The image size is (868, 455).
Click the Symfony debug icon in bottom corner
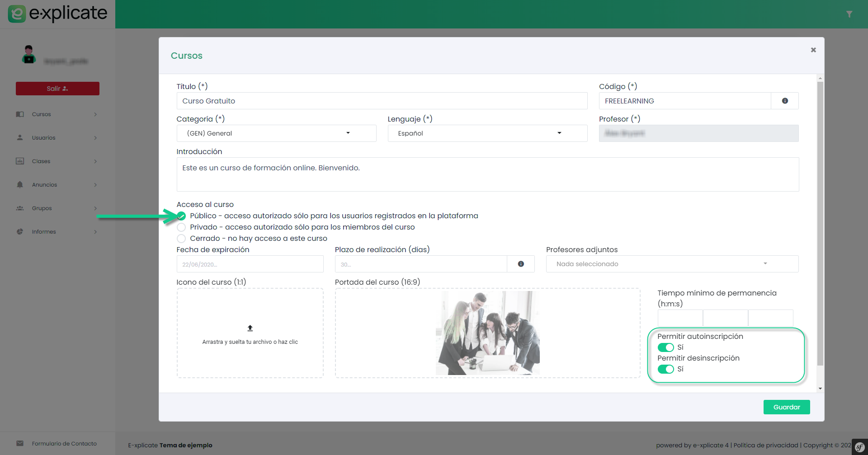859,447
